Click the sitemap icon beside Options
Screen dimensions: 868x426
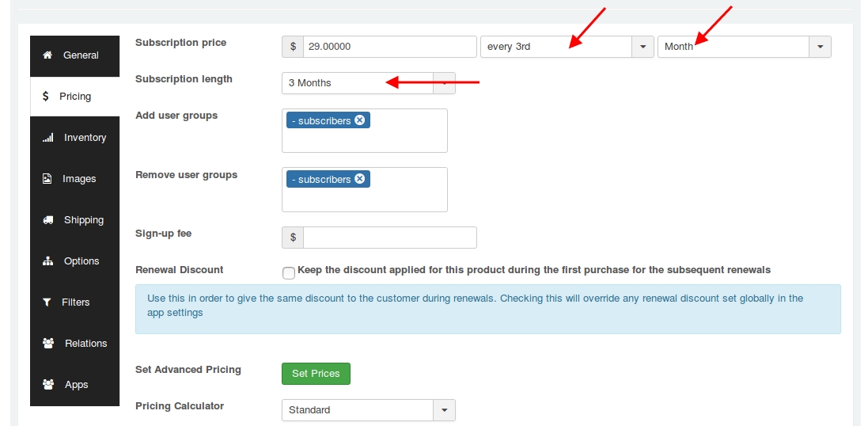[47, 261]
